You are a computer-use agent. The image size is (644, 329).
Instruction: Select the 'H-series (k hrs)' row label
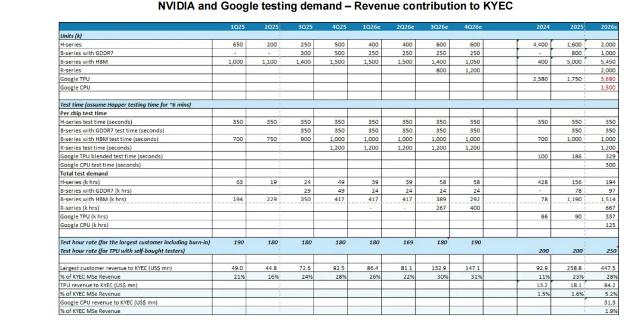80,182
